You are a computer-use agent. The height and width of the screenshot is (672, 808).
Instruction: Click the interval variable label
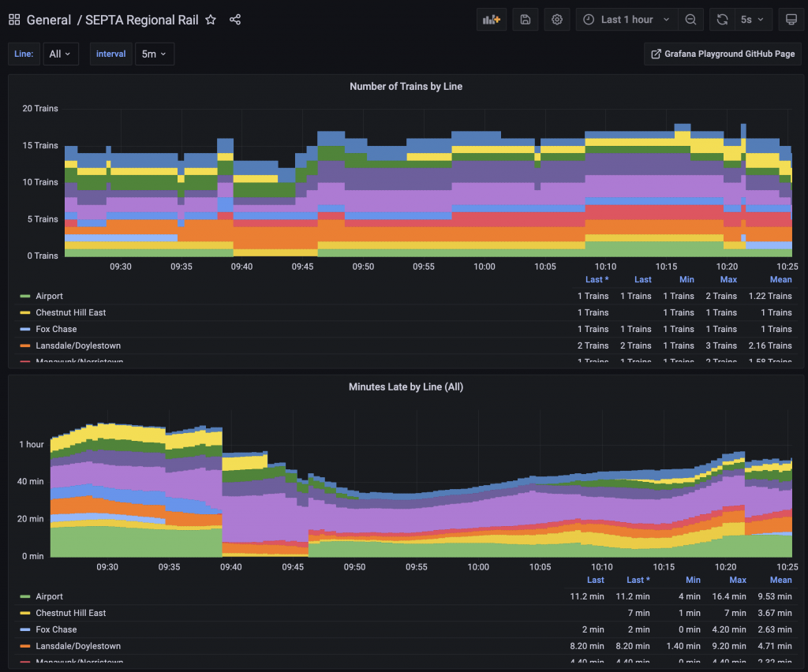pos(110,54)
